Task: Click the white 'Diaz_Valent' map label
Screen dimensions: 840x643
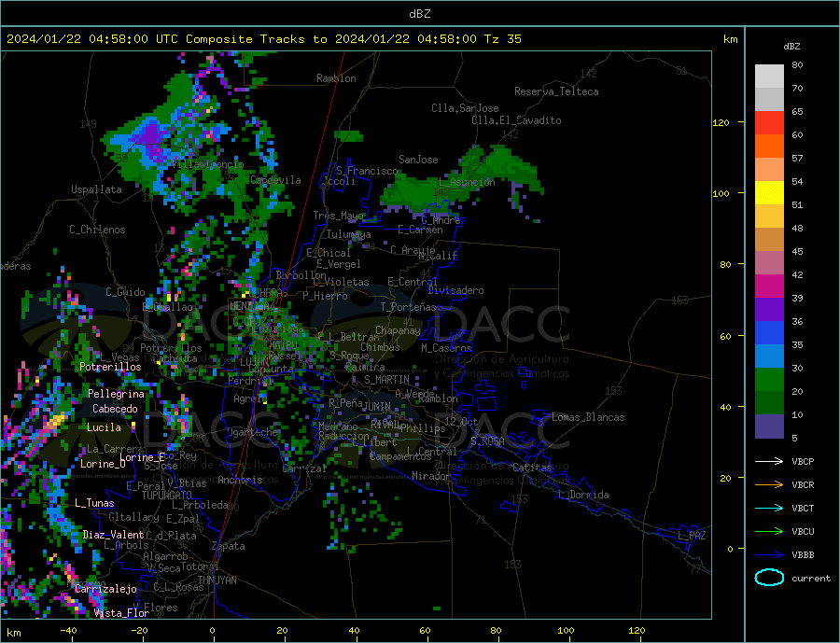Action: 114,535
